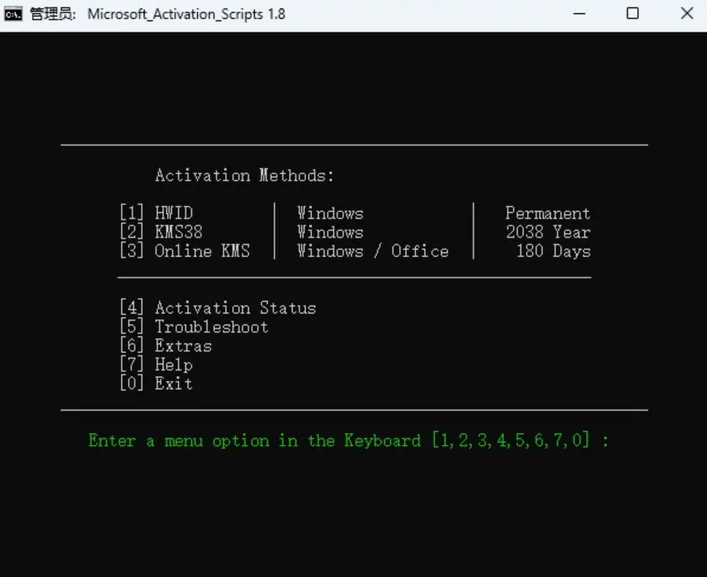The image size is (707, 577).
Task: Open the [6] Extras entry
Action: coord(165,346)
